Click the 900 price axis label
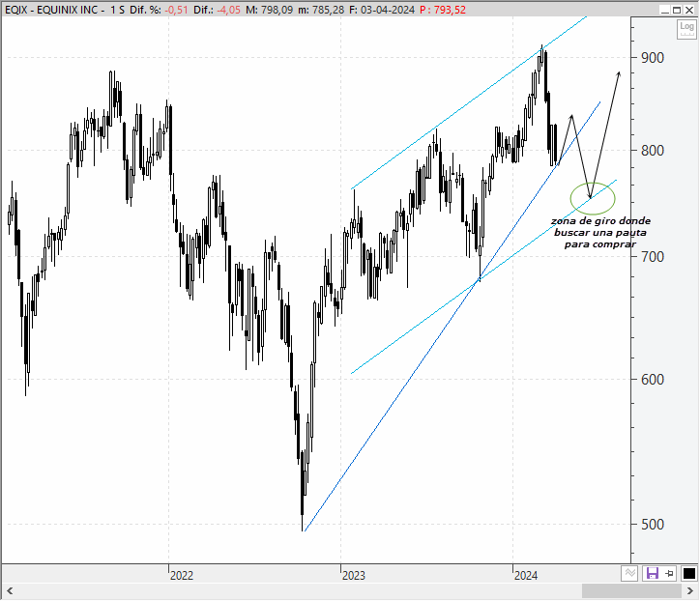The image size is (700, 601). tap(653, 58)
